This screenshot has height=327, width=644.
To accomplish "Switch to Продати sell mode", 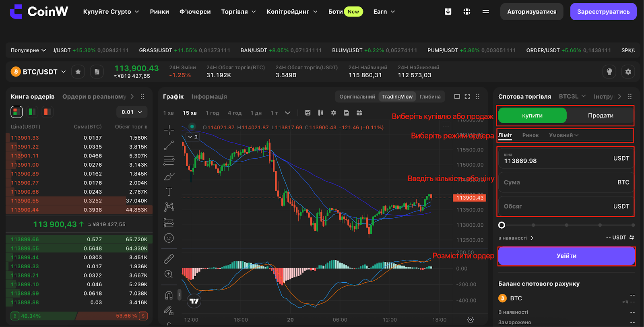I will tap(601, 116).
